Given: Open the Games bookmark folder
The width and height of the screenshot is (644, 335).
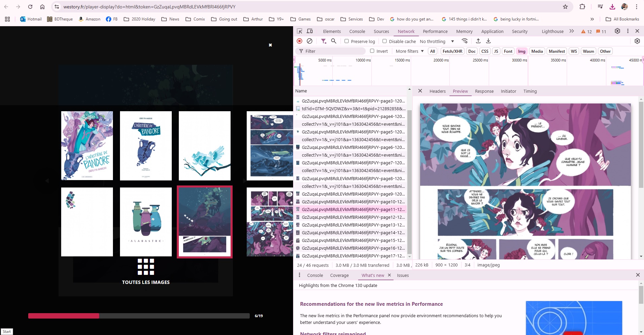Looking at the screenshot, I should [300, 19].
